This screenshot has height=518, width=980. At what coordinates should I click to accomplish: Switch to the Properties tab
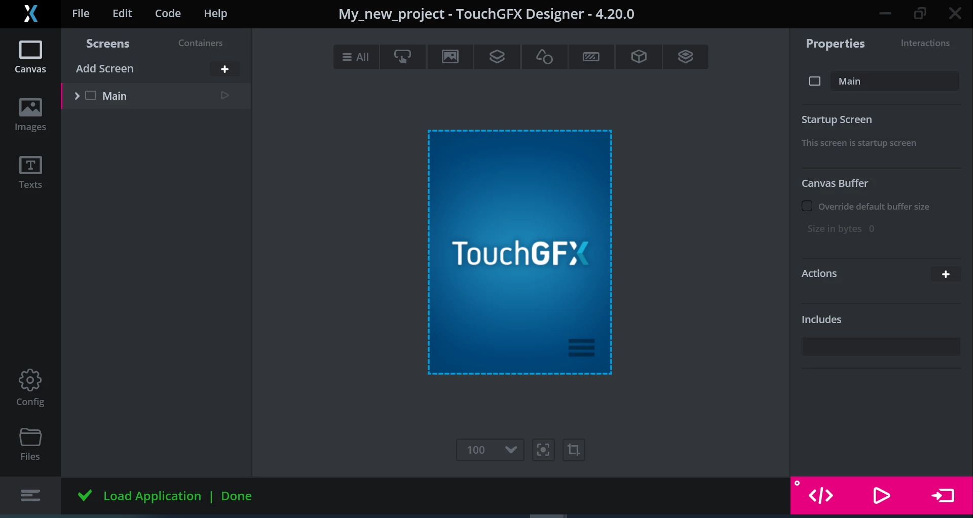(x=835, y=44)
